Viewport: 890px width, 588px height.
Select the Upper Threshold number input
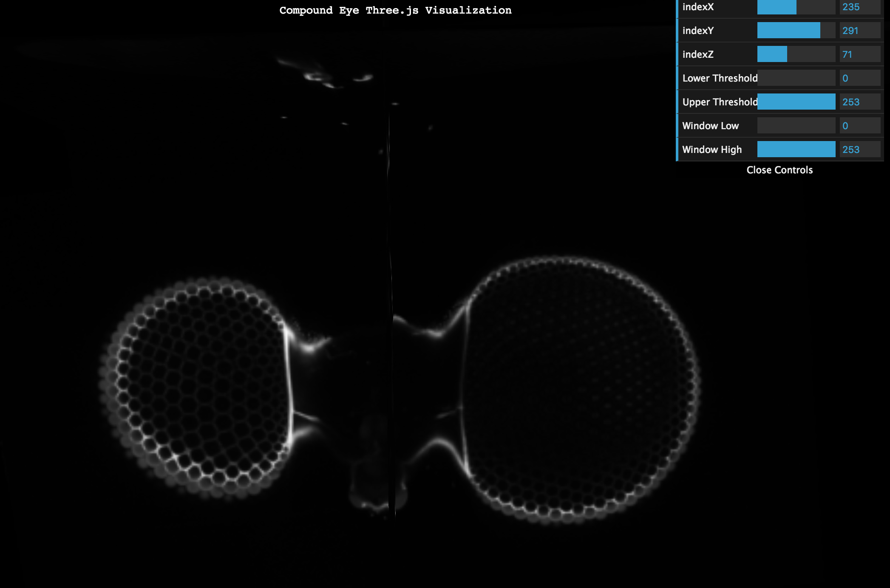[859, 102]
